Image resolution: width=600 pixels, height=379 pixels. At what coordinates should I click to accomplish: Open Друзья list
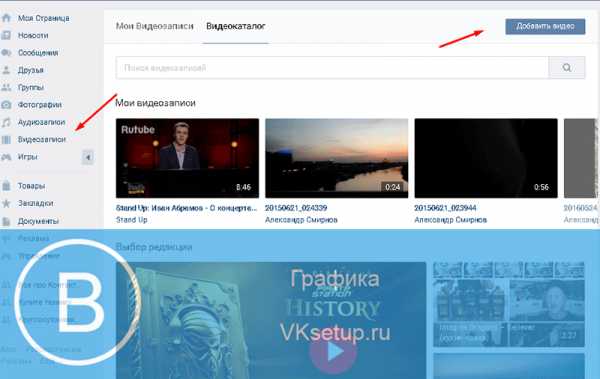31,70
